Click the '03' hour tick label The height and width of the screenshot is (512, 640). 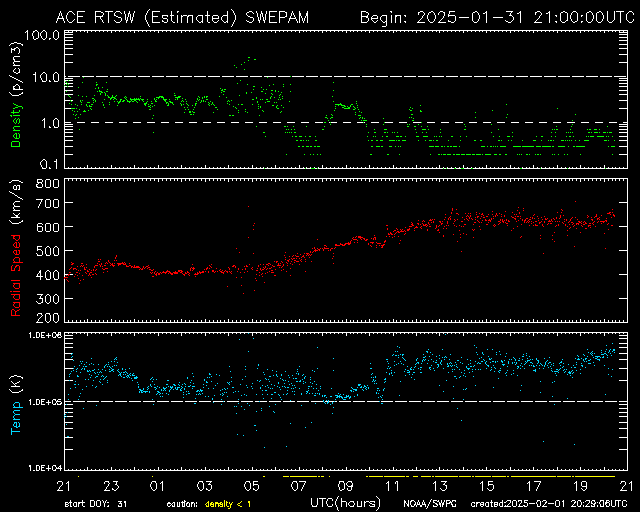204,486
